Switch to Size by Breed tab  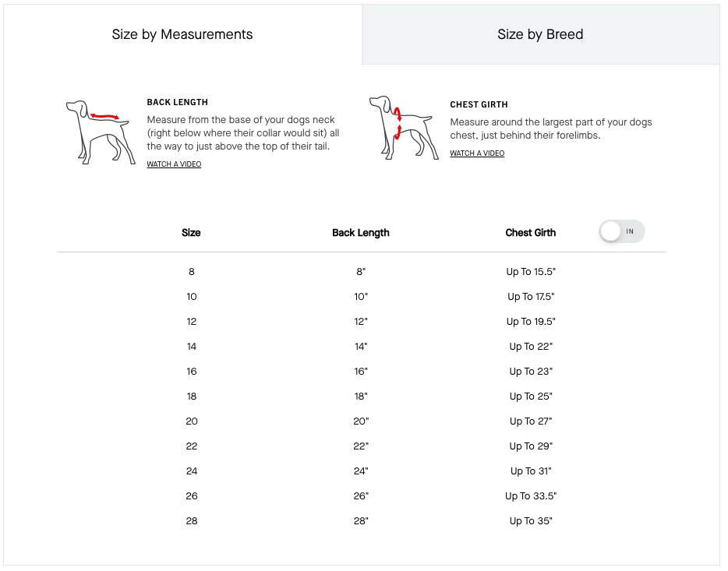click(540, 34)
